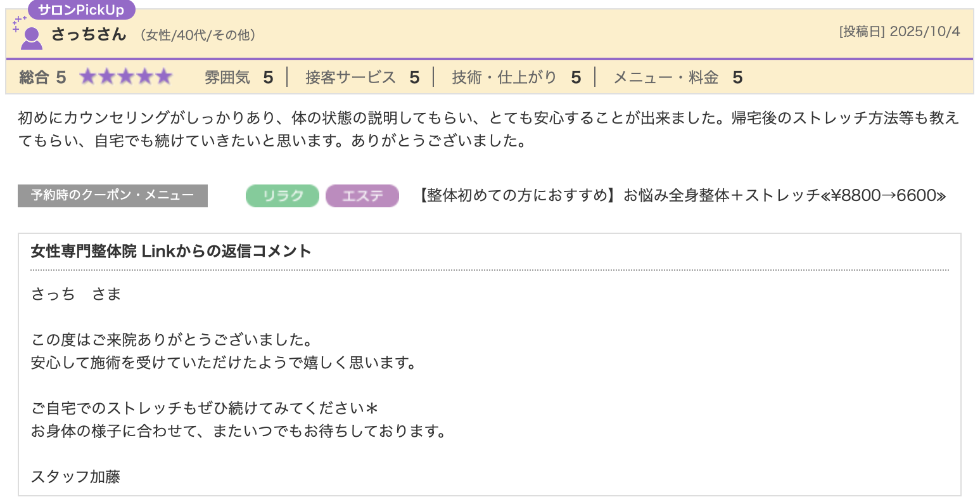Select the お悩み全身整体+ストレッチ coupon text
The image size is (980, 504).
(x=681, y=195)
